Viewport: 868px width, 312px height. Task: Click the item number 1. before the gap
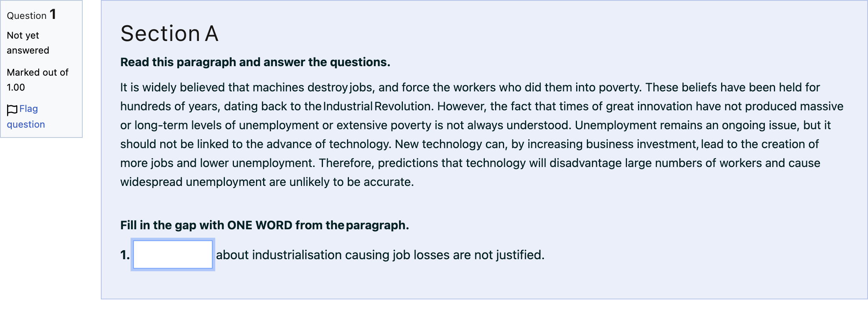point(125,255)
